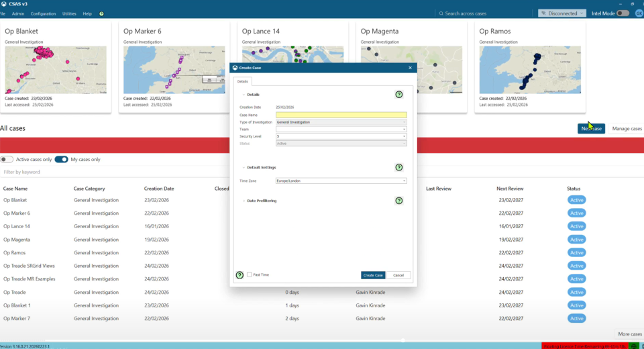Switch on Active cases only
Screen dimensions: 644x349
click(x=7, y=159)
